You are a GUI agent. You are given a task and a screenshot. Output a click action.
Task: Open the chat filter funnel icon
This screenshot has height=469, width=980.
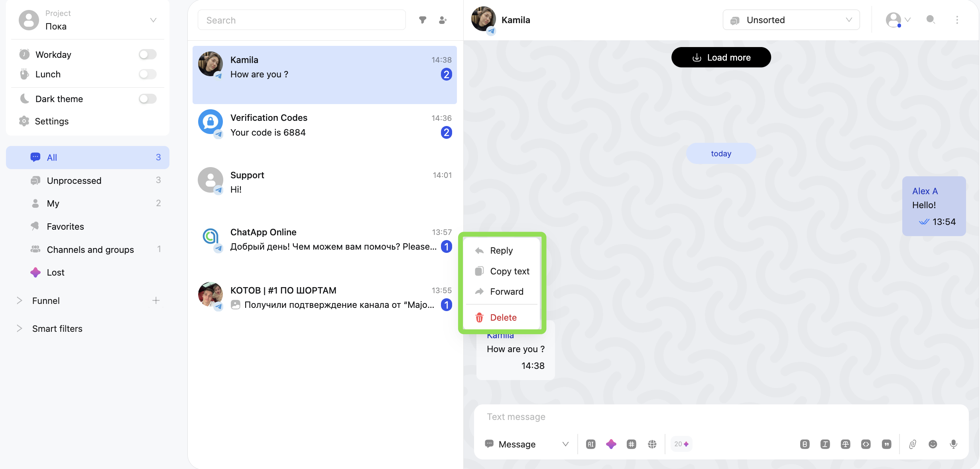[423, 20]
